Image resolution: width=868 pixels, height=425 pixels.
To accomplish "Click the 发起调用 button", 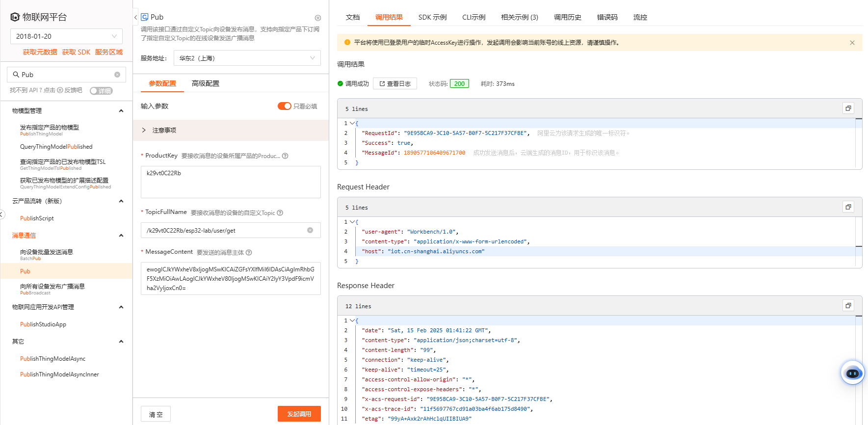I will point(299,414).
